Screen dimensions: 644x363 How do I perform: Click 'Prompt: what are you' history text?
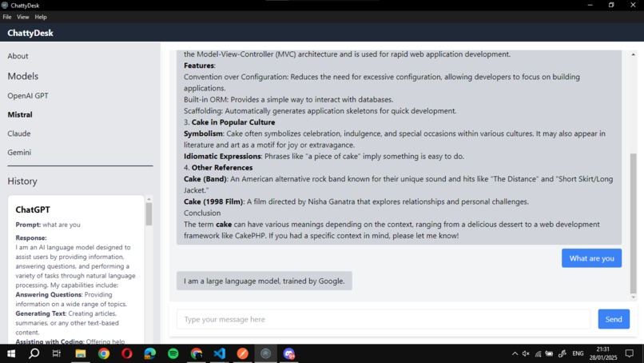coord(48,225)
